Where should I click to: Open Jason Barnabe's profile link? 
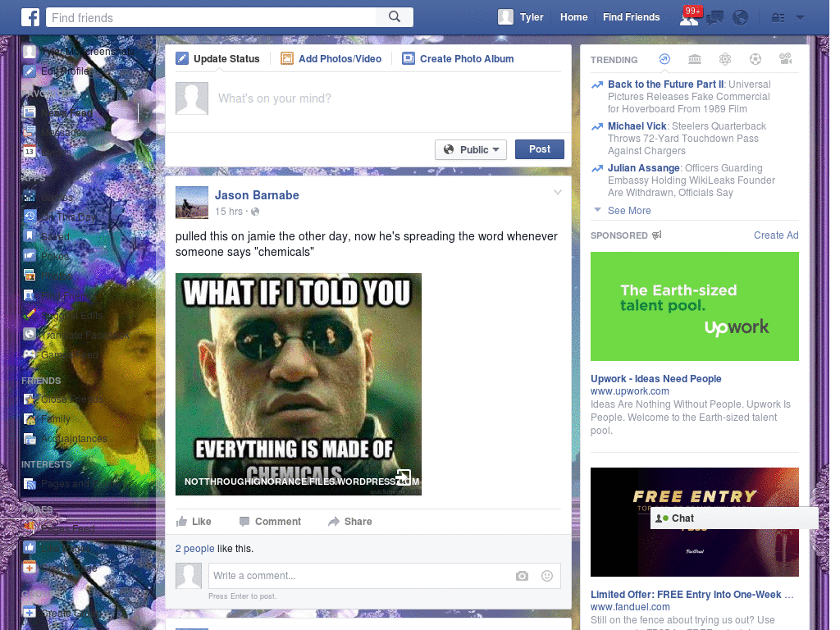point(257,195)
